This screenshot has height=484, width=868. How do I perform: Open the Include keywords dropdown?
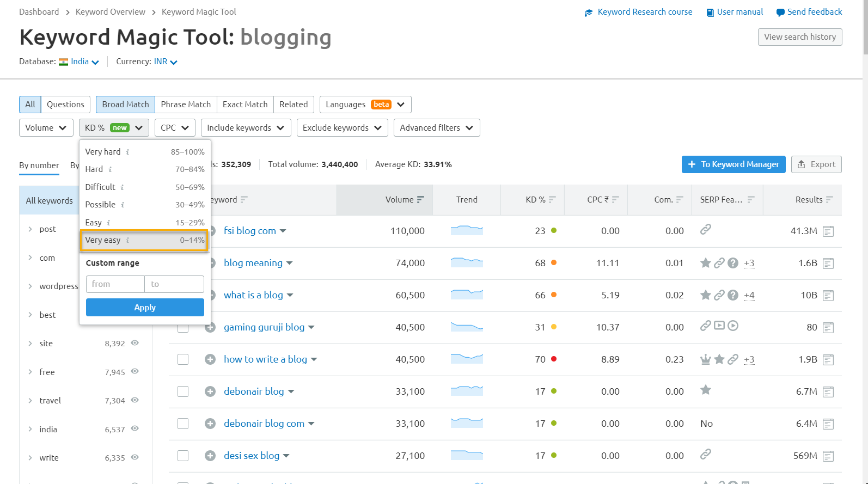pos(246,128)
